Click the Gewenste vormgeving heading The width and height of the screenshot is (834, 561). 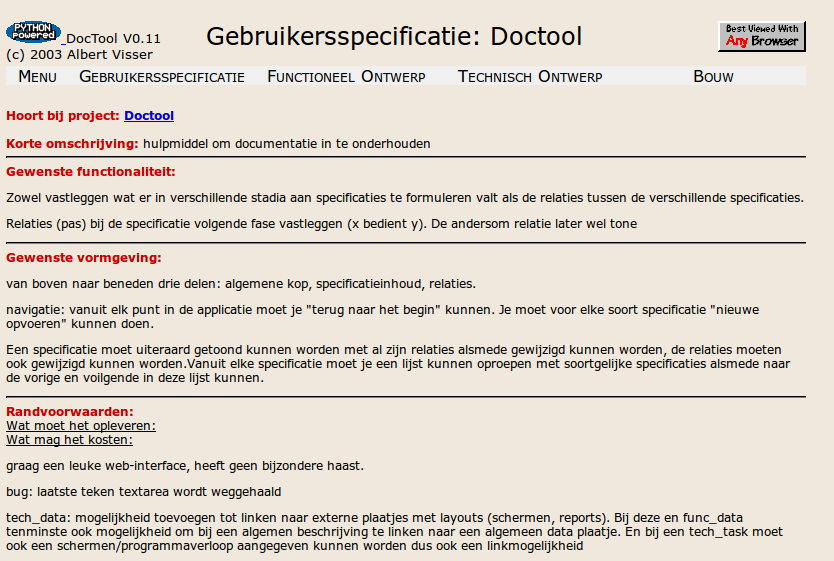[x=84, y=258]
